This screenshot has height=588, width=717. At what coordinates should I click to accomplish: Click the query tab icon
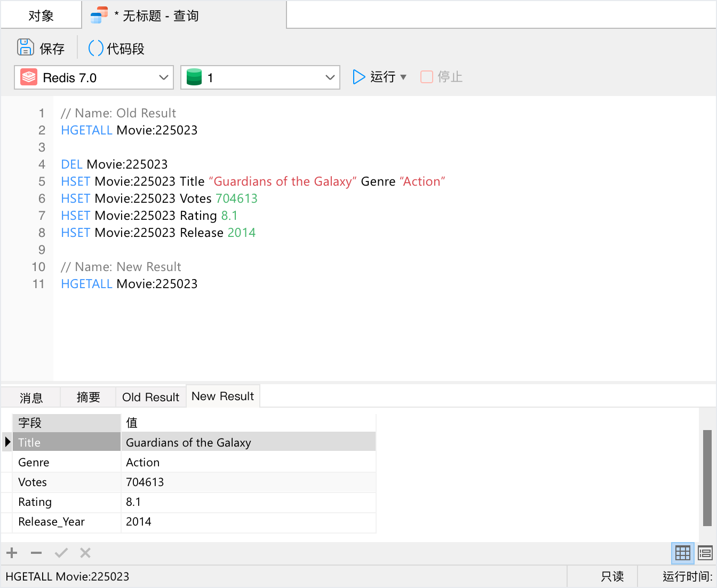pos(99,15)
